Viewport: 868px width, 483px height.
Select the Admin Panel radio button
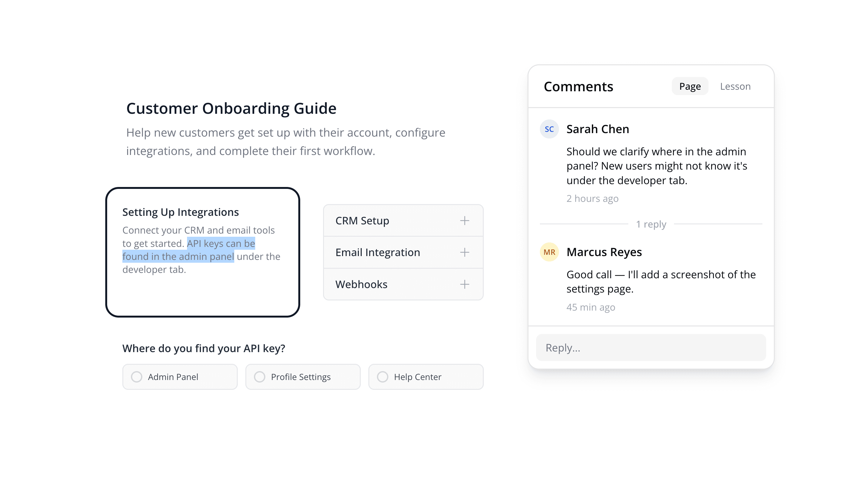click(137, 377)
